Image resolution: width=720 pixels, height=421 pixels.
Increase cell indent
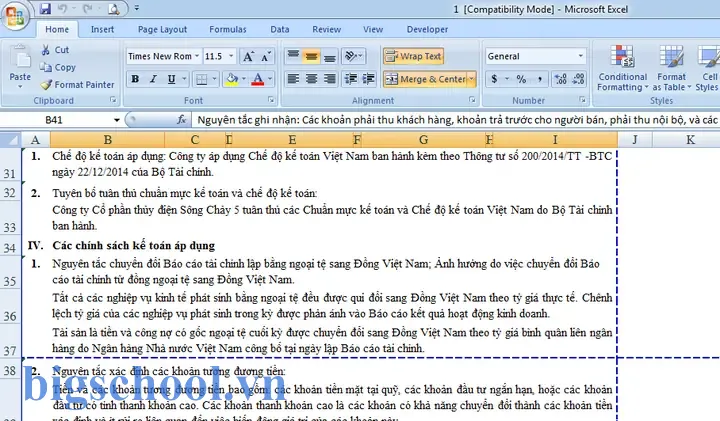click(x=368, y=79)
